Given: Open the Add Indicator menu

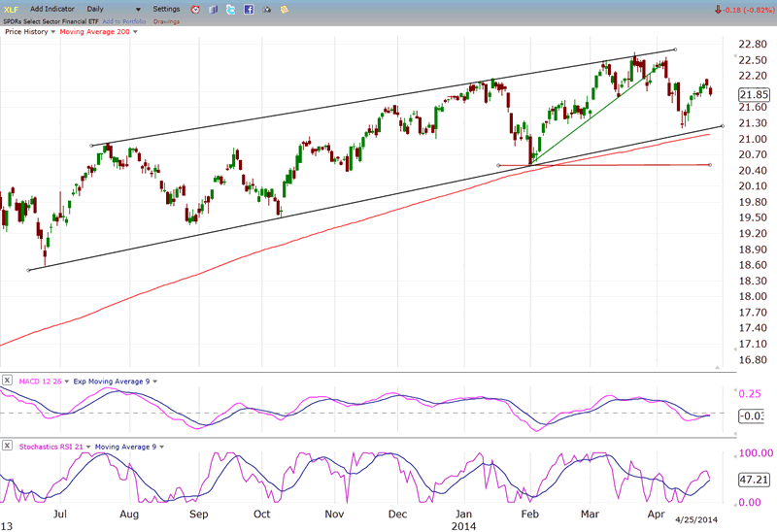Looking at the screenshot, I should 52,9.
